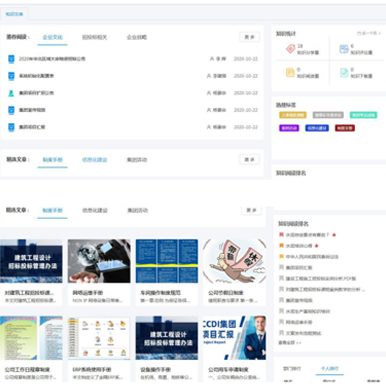Open the 个人排行 ranking tab
Image resolution: width=386 pixels, height=386 pixels.
(329, 369)
